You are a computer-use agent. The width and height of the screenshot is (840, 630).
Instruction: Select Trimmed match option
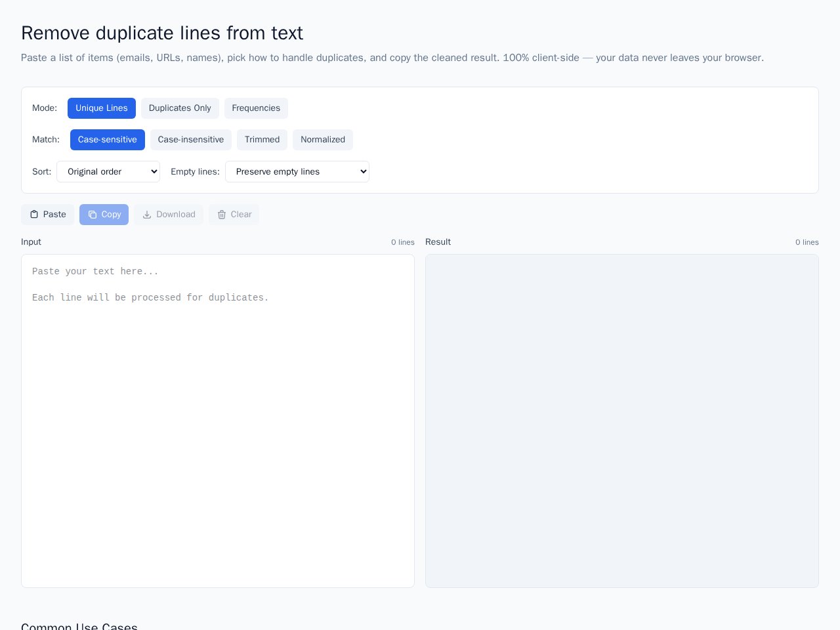pyautogui.click(x=262, y=140)
